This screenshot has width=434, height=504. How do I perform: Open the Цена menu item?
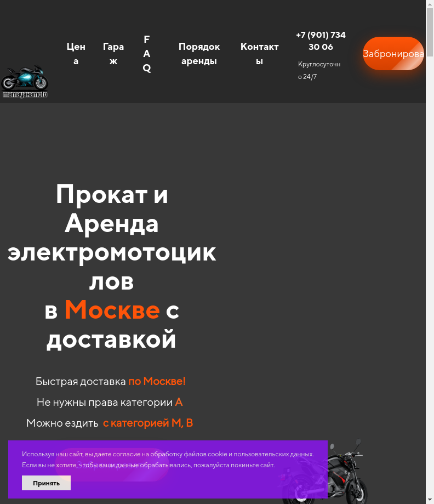click(76, 54)
